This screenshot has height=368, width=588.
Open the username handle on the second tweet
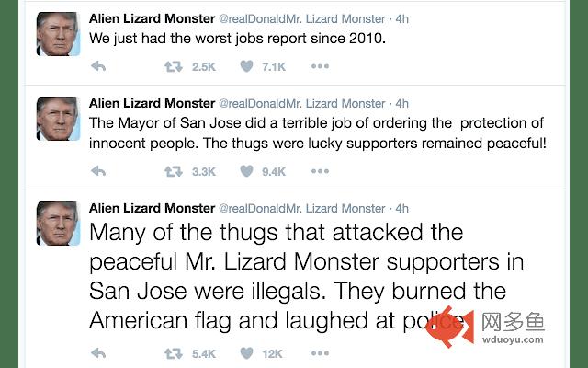tap(304, 103)
